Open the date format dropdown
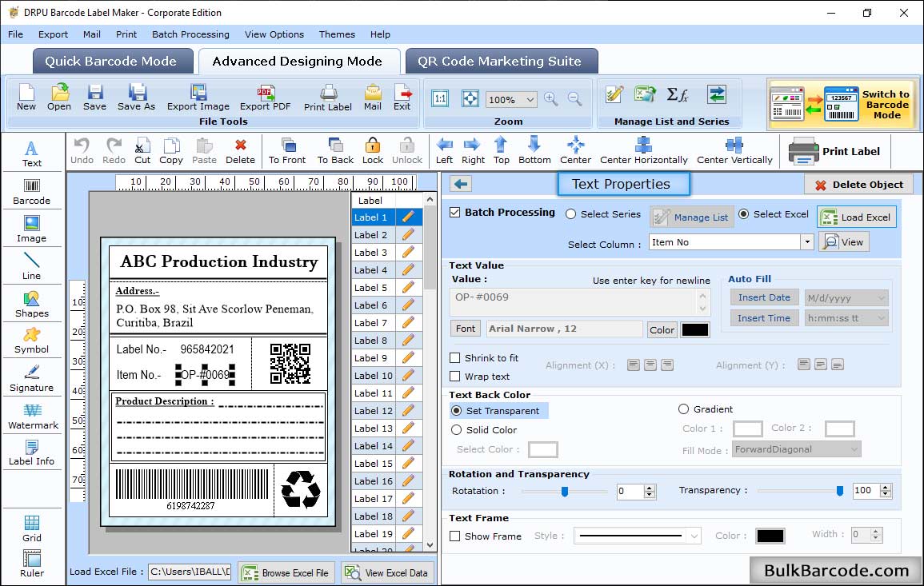The width and height of the screenshot is (924, 586). tap(881, 298)
